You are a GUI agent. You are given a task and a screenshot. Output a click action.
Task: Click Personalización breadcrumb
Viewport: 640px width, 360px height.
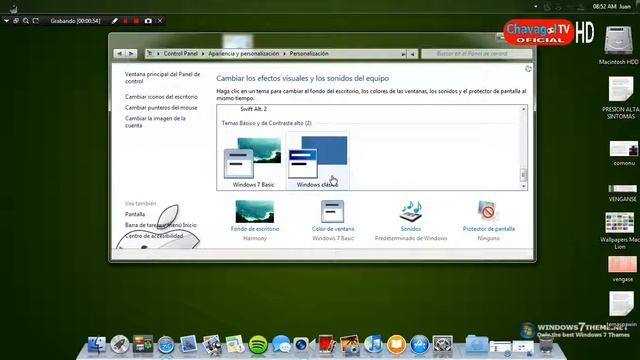tap(309, 53)
